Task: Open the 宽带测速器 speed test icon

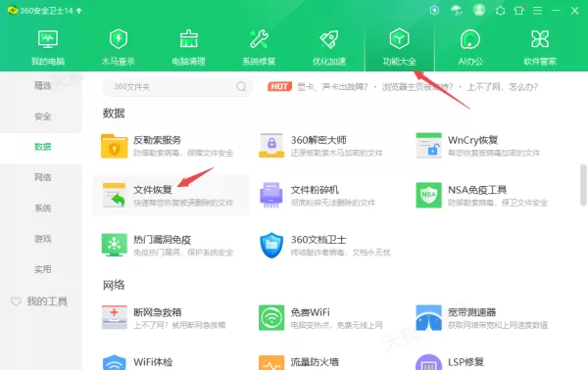Action: click(x=428, y=317)
